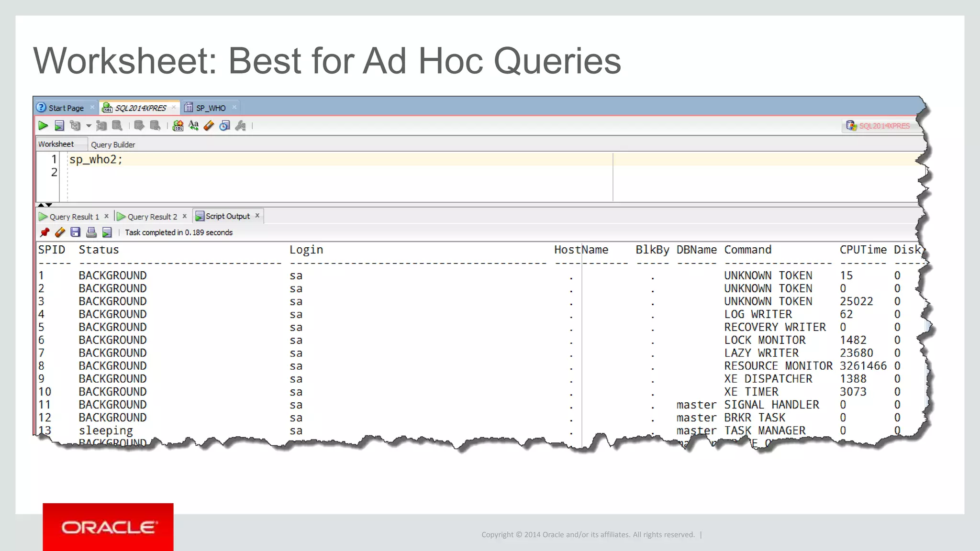
Task: Close the Start Page tab
Action: click(92, 108)
